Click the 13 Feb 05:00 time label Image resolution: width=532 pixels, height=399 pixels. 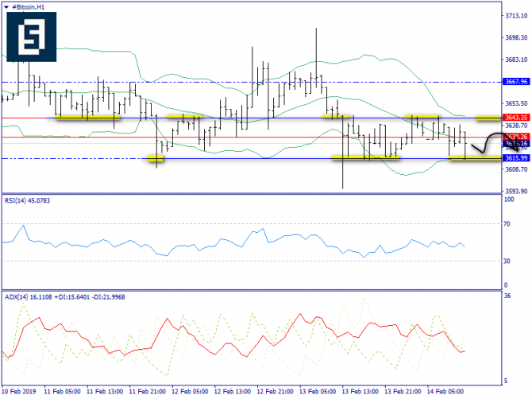coord(318,392)
